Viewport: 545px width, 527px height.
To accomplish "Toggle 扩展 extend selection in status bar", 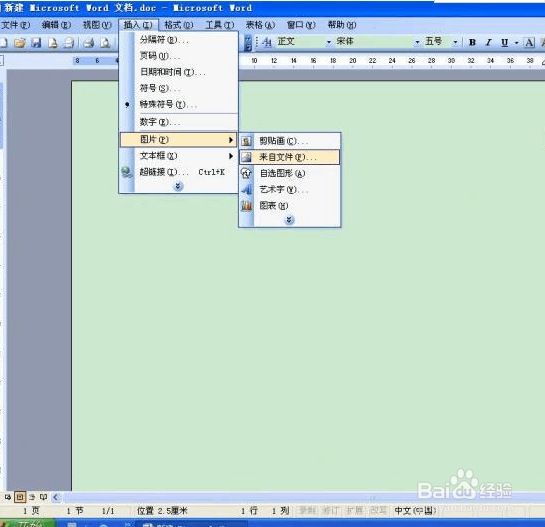I will coord(355,510).
